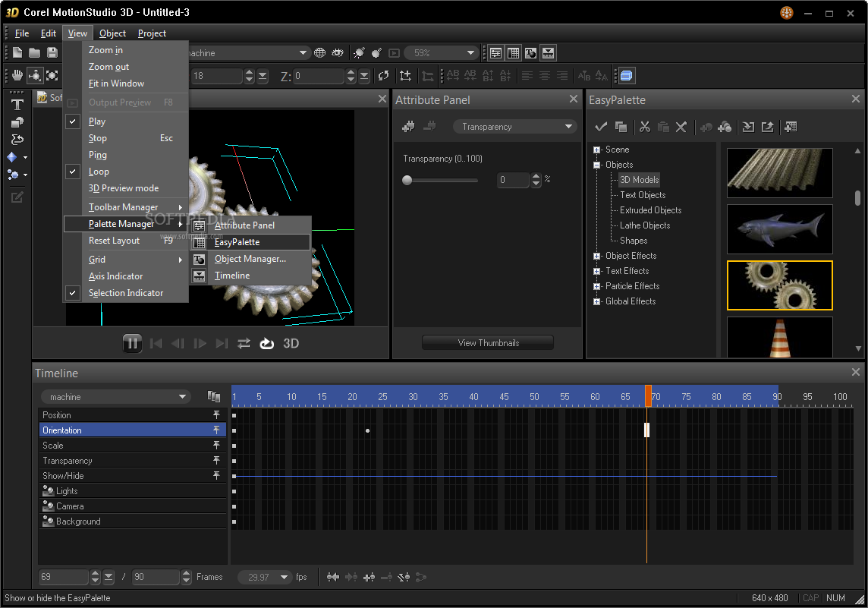Toggle the loop playback icon

267,343
